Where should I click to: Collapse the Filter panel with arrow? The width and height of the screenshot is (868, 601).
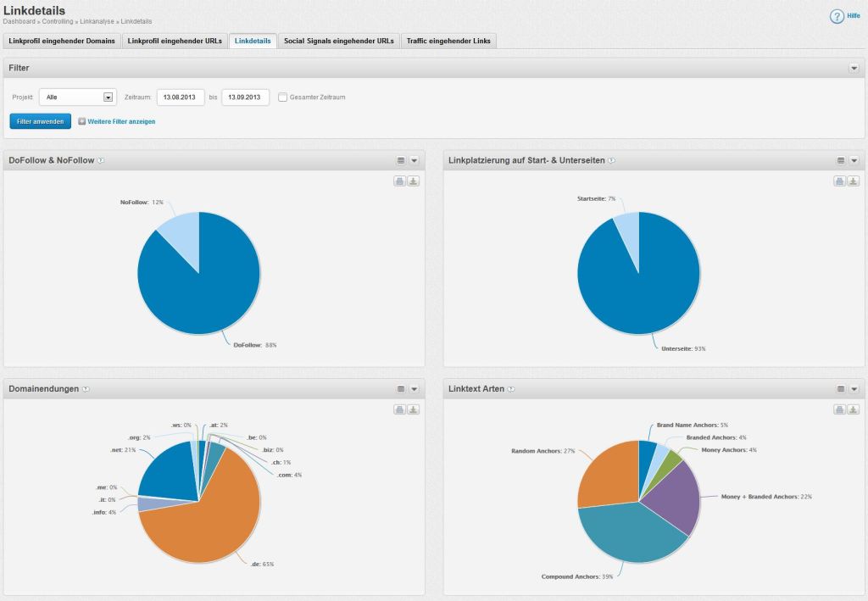pos(854,68)
